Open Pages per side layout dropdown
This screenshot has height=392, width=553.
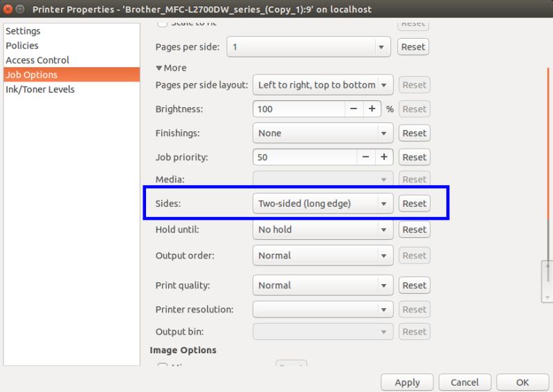point(323,85)
